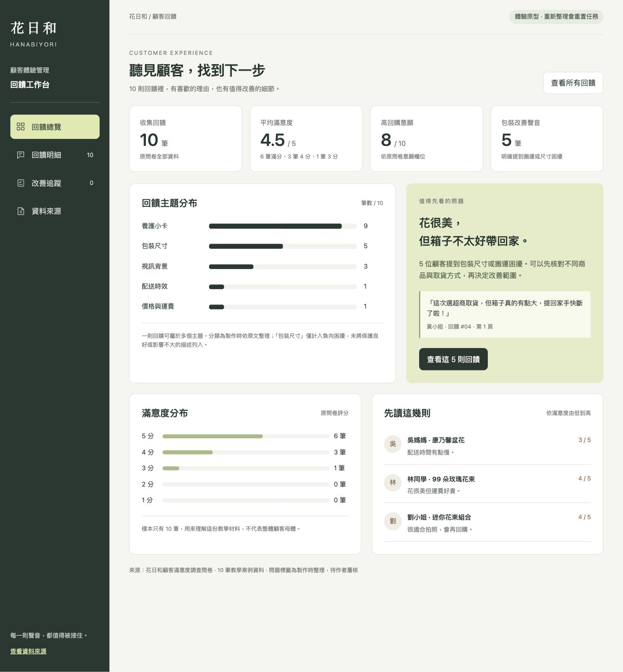Click the 包裝改善聲音 stat card
Viewport: 623px width, 672px height.
tap(547, 138)
